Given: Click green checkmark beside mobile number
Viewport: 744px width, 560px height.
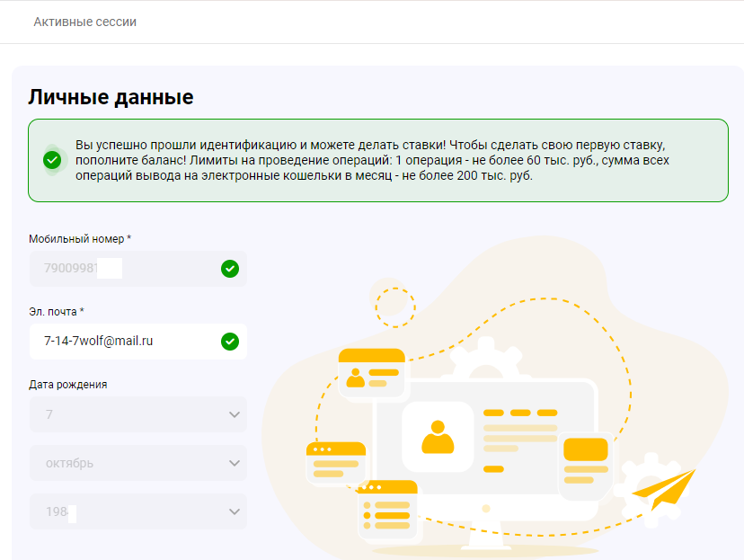Looking at the screenshot, I should (230, 269).
